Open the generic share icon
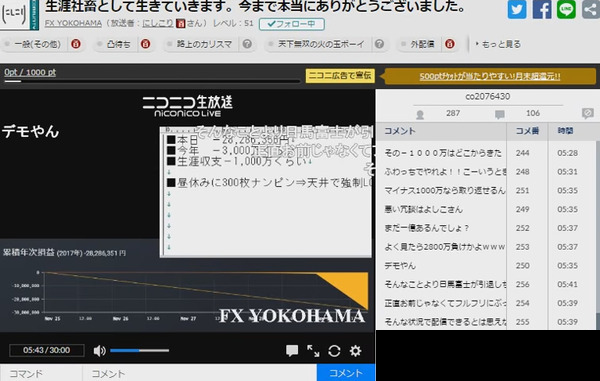The width and height of the screenshot is (600, 381). tap(591, 9)
